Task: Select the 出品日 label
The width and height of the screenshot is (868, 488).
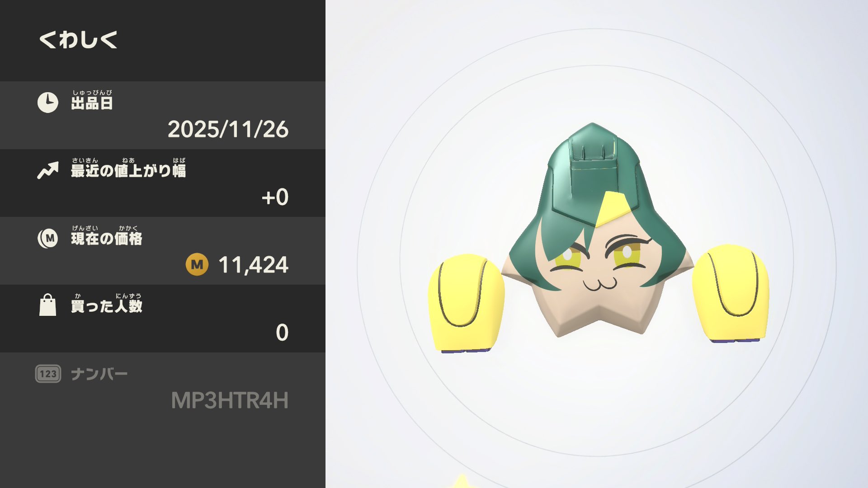Action: click(92, 103)
